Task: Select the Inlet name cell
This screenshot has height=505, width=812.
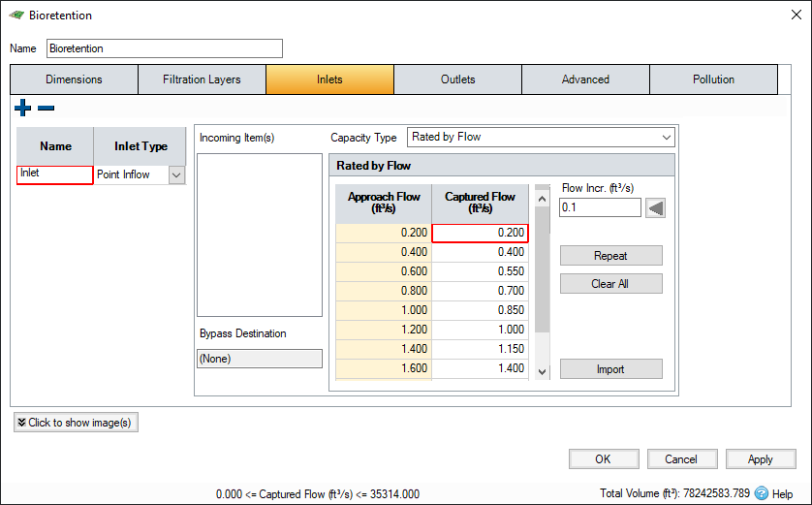Action: [x=55, y=174]
